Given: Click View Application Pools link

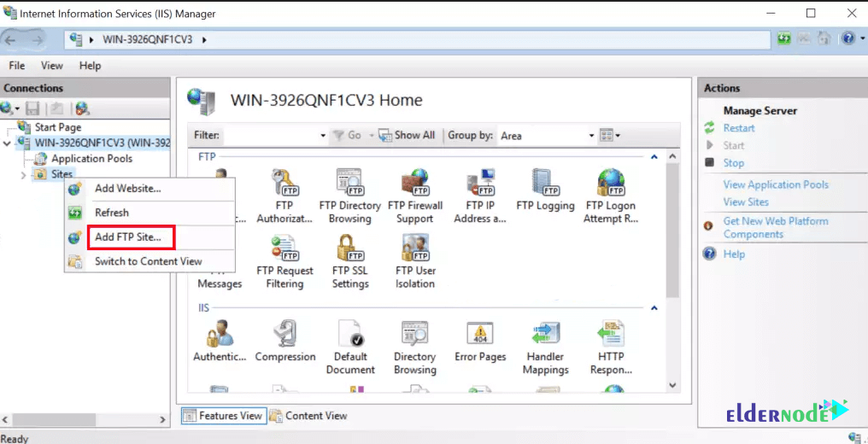Looking at the screenshot, I should 776,184.
